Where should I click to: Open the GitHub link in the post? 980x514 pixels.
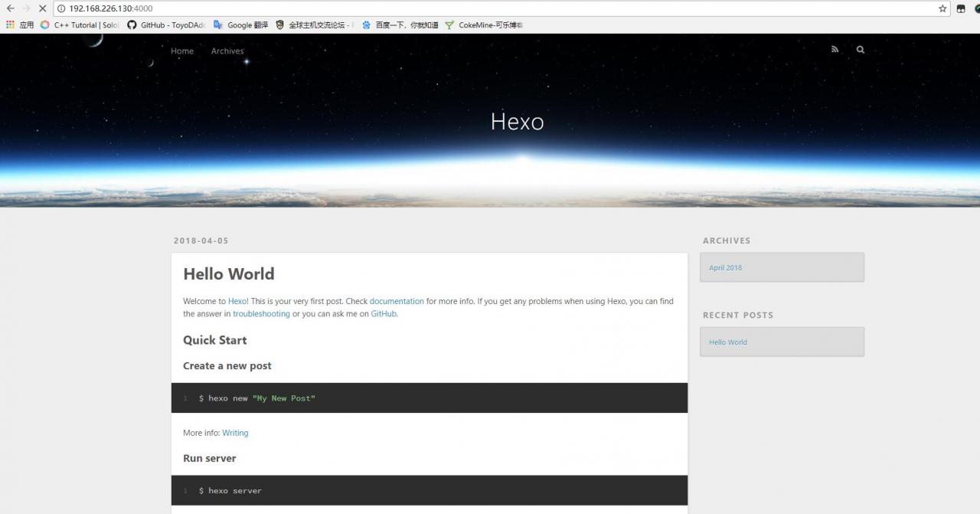[384, 313]
